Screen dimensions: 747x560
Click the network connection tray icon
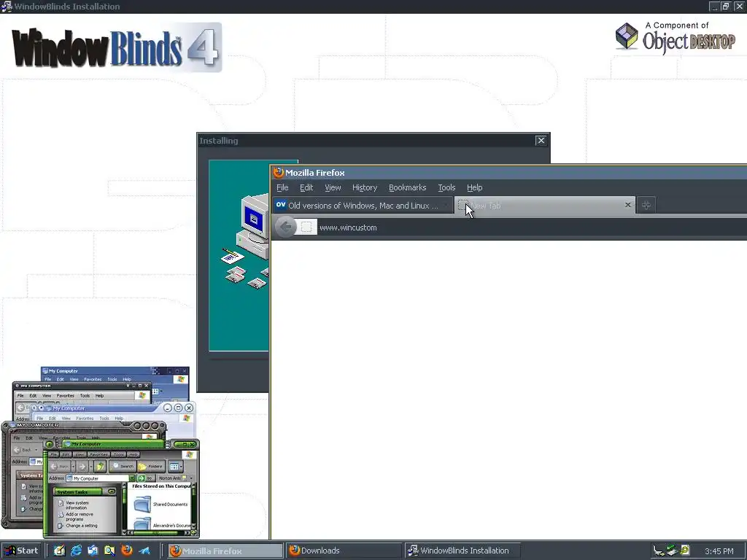(659, 551)
